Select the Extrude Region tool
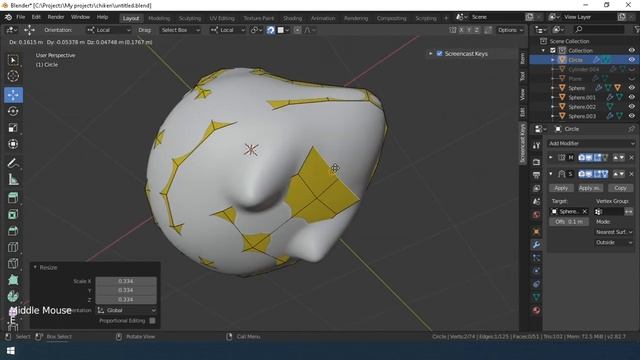640x360 pixels. [13, 198]
